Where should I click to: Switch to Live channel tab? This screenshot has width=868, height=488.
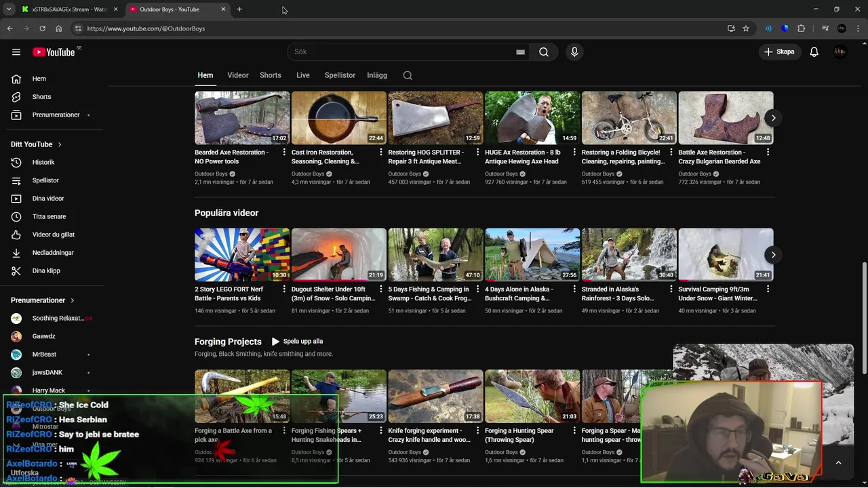point(303,75)
